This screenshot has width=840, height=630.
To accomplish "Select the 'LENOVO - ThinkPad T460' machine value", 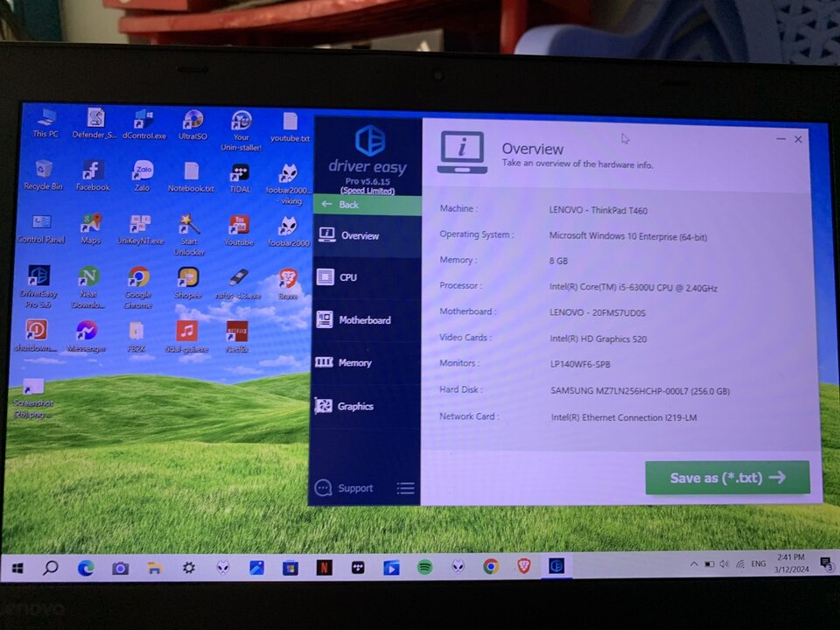I will (x=598, y=210).
